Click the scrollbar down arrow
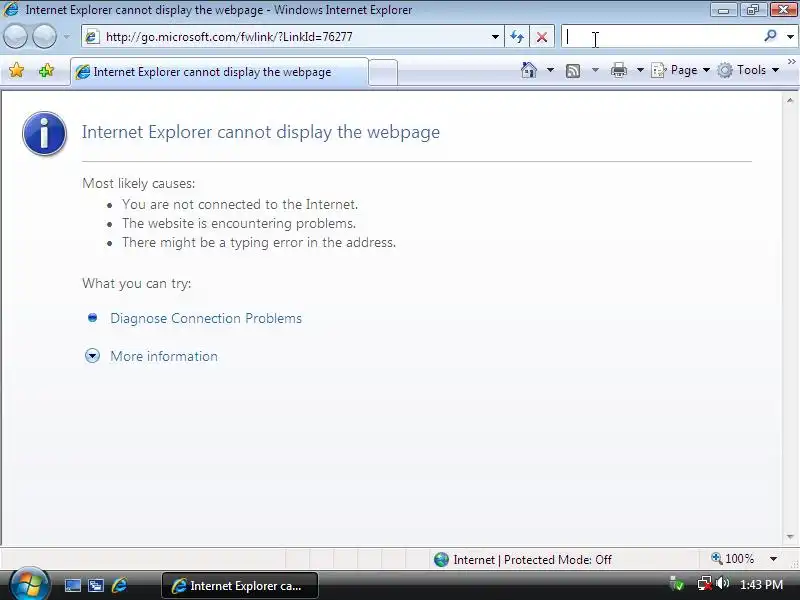The image size is (800, 600). point(790,537)
